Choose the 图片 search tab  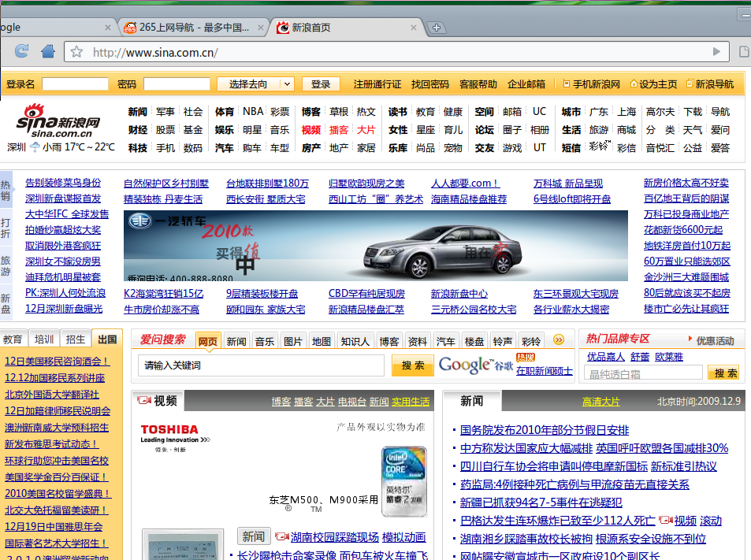(292, 341)
